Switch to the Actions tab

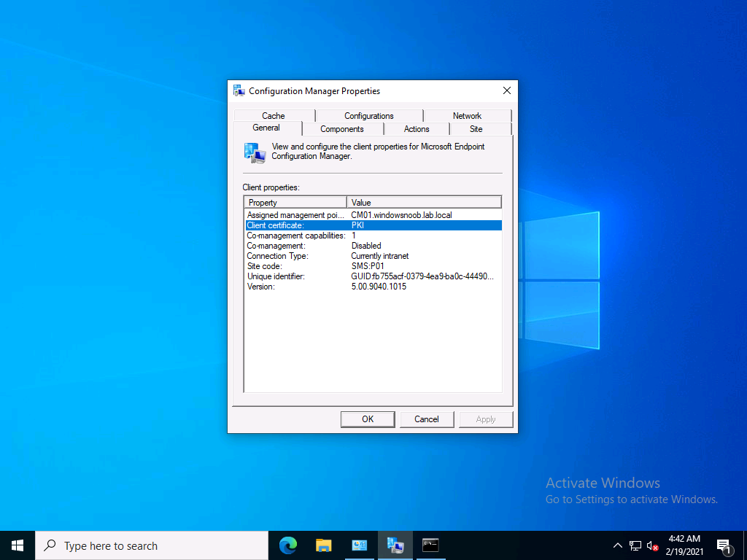[x=417, y=129]
